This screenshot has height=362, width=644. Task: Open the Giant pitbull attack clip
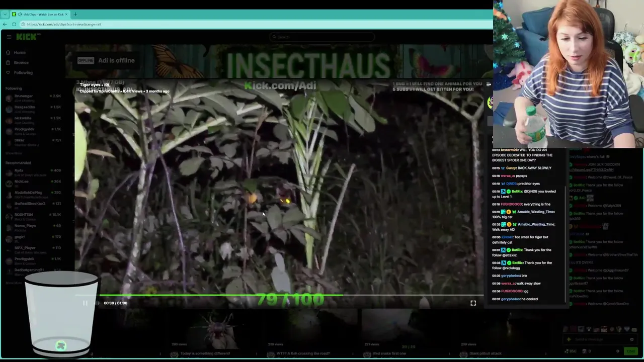click(486, 353)
